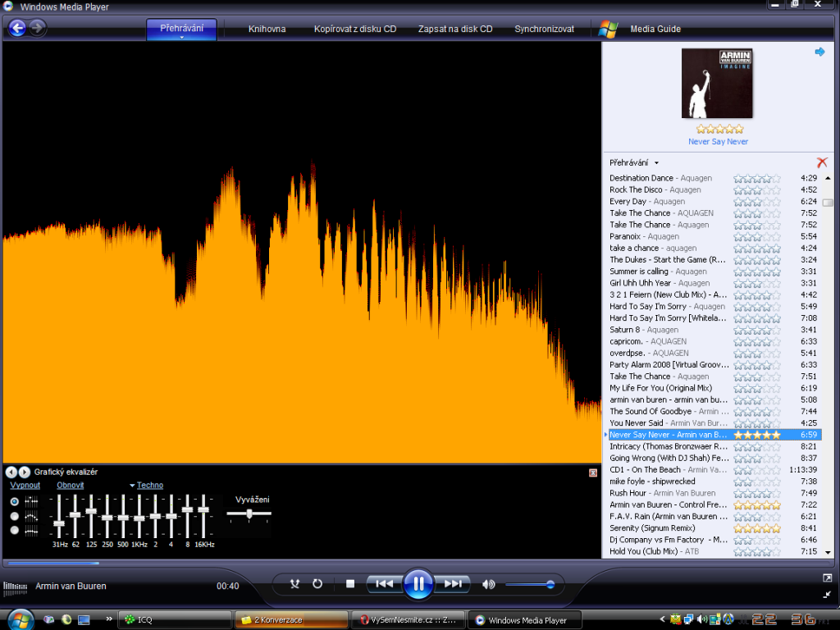Click the Imagine album art thumbnail
Image resolution: width=840 pixels, height=630 pixels.
coord(717,83)
